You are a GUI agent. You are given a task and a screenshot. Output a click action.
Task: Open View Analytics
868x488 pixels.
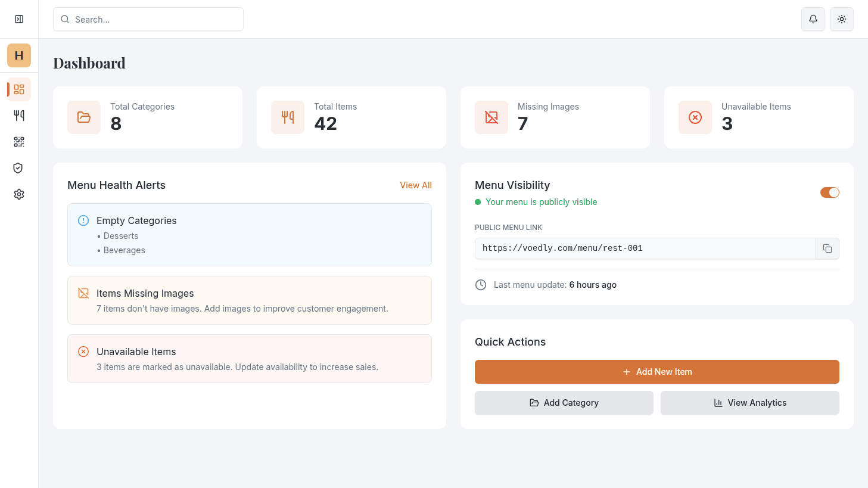coord(749,402)
